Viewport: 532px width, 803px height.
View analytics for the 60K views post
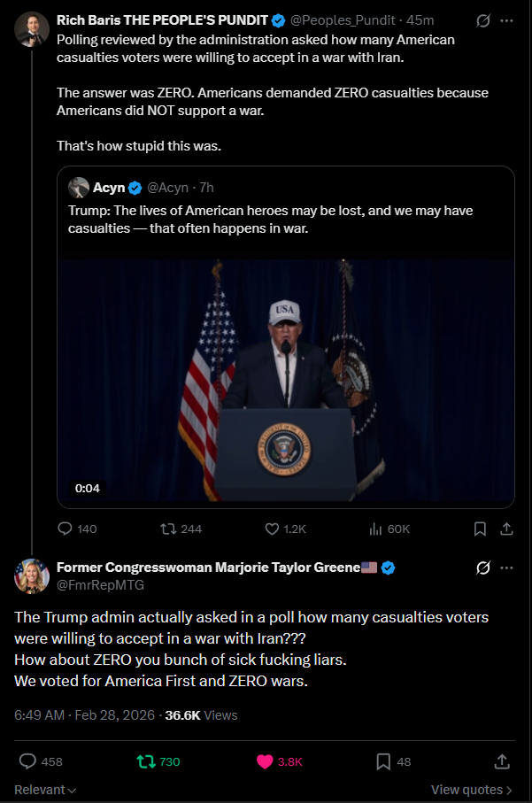[x=374, y=529]
